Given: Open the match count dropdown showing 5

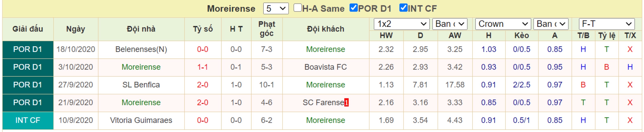Looking at the screenshot, I should point(276,9).
